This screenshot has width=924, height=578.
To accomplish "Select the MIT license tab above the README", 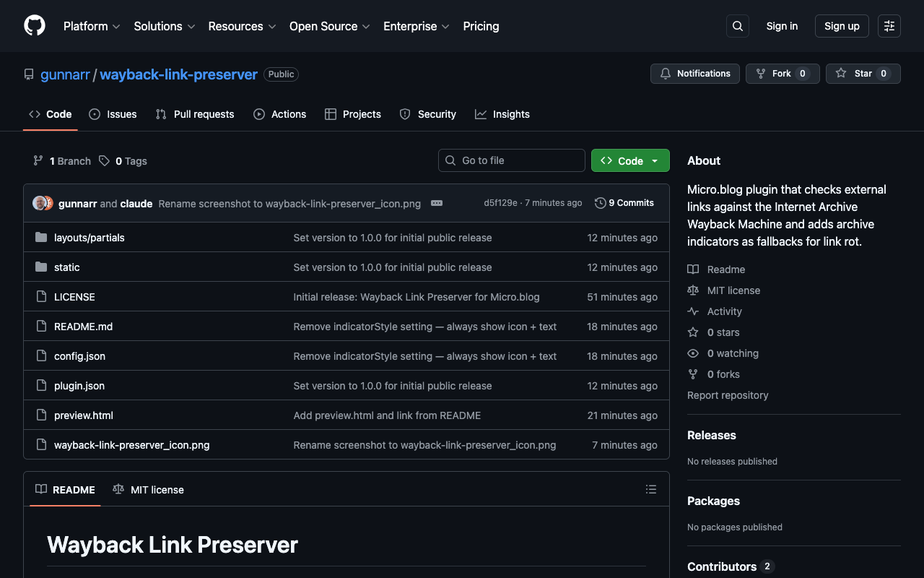I will coord(148,489).
